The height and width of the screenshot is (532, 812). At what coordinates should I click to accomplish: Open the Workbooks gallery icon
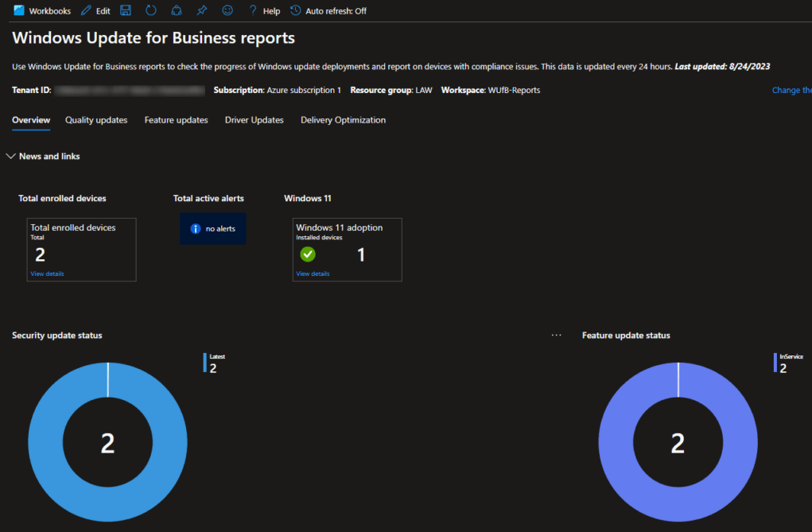click(x=18, y=10)
